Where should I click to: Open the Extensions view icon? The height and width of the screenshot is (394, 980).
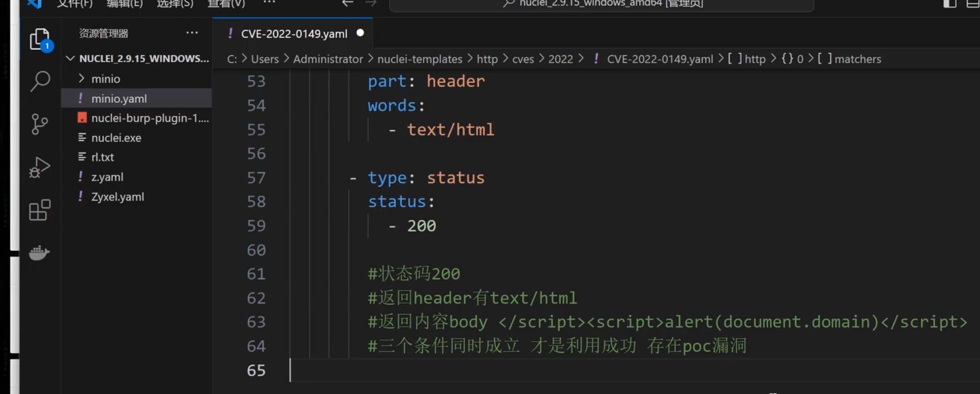coord(40,210)
